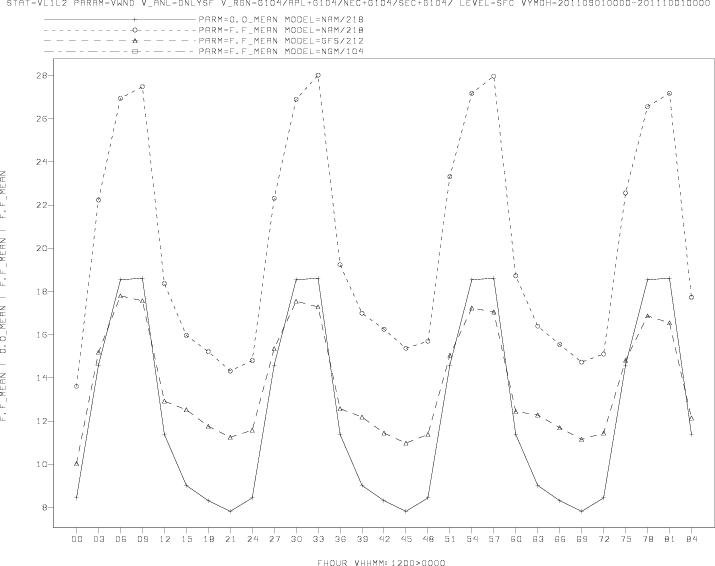Click y-axis tick value 18
This screenshot has height=566, width=715.
click(41, 291)
